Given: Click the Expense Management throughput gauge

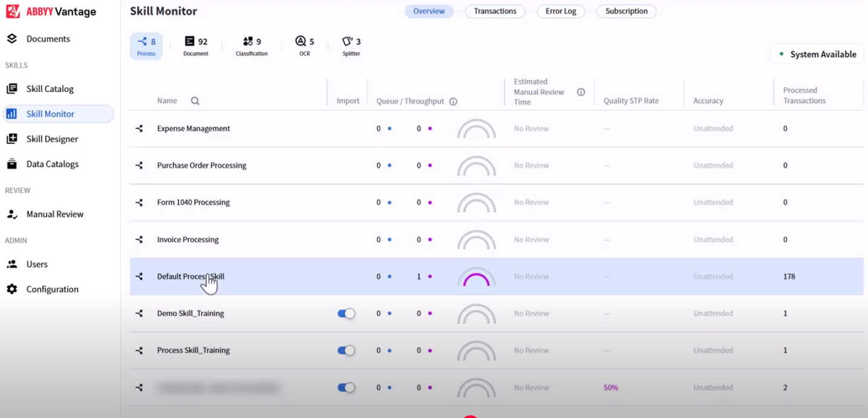Looking at the screenshot, I should tap(477, 128).
